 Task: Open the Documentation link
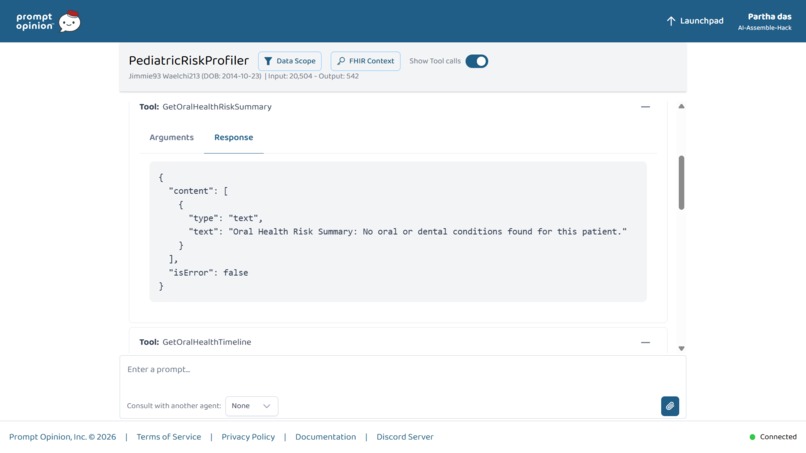(x=325, y=437)
